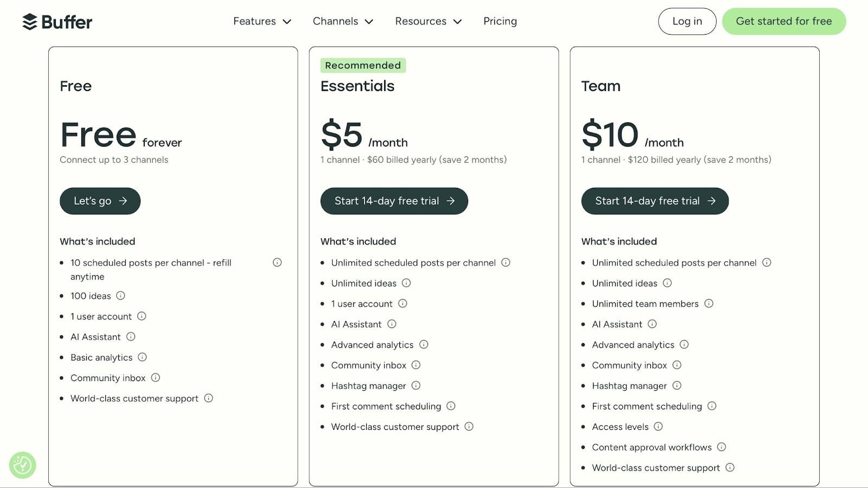
Task: Go to the Pricing page
Action: [500, 21]
